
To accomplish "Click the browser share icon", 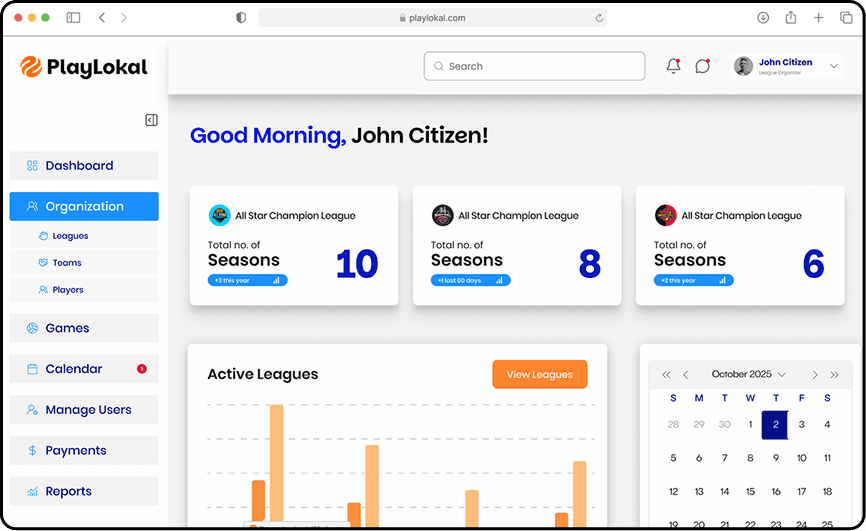I will 791,17.
